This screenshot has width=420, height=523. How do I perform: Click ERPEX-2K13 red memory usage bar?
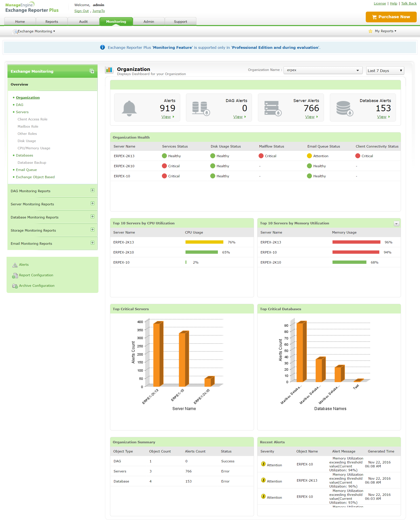tap(356, 242)
